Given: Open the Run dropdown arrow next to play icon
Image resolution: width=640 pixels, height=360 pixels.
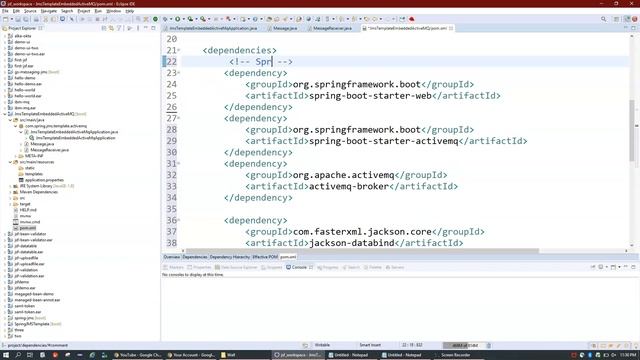Looking at the screenshot, I should (x=183, y=19).
